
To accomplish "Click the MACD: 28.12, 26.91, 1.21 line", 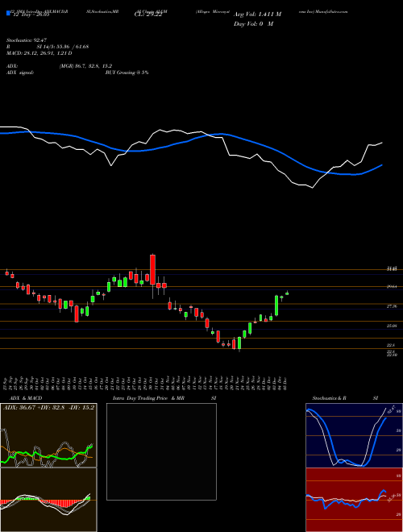I will click(x=39, y=53).
